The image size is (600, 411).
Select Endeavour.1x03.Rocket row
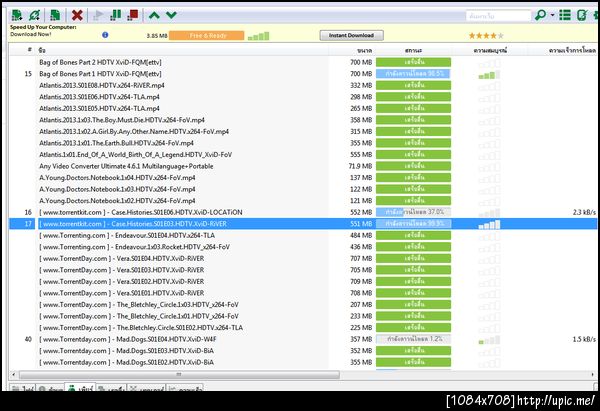click(x=303, y=247)
